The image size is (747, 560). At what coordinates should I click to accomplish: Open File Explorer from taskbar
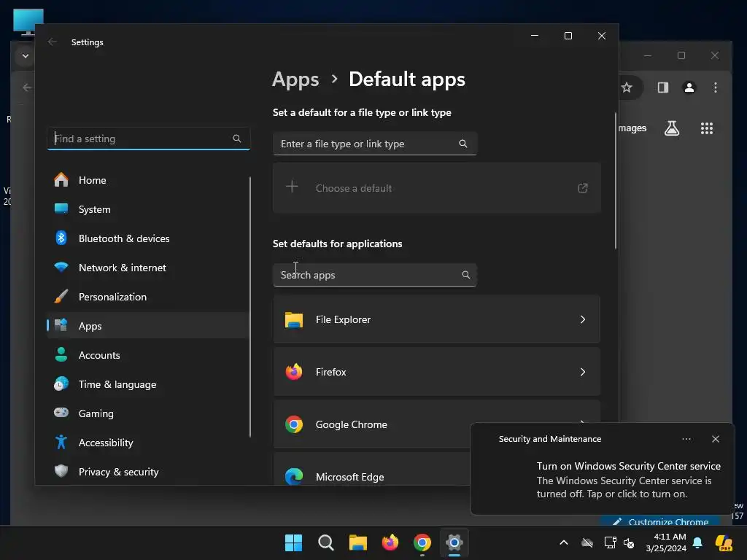point(357,542)
